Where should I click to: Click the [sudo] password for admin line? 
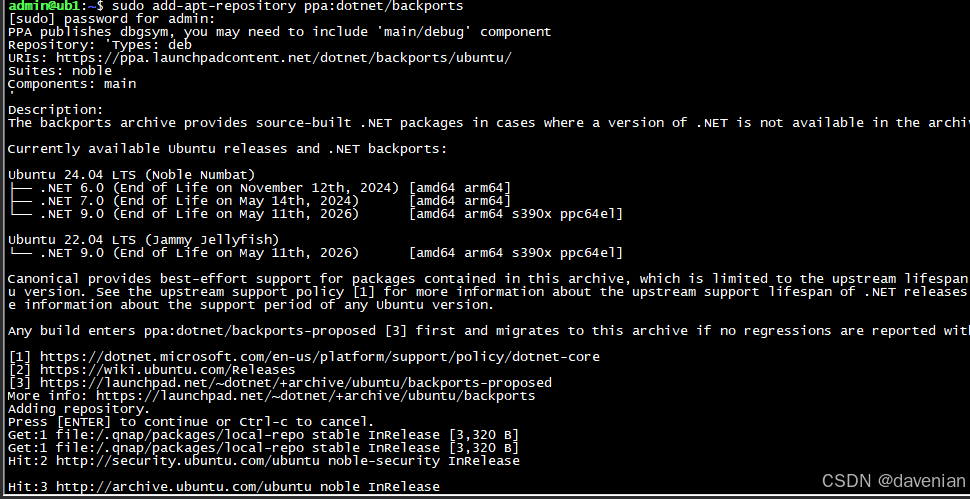[103, 19]
